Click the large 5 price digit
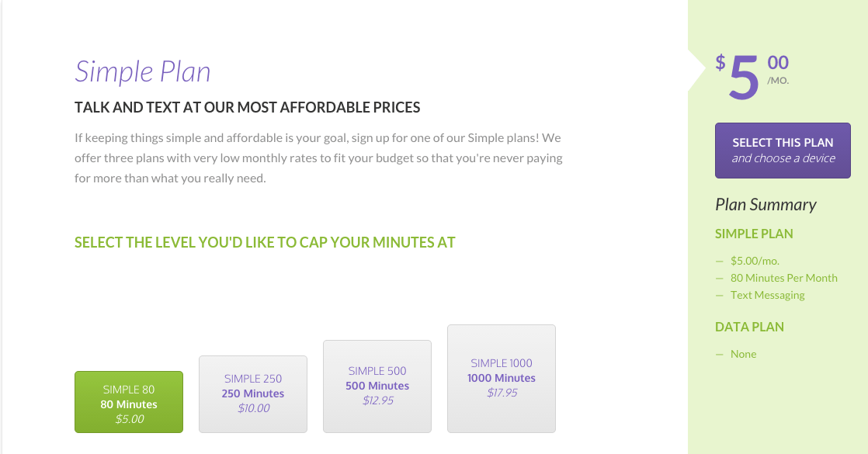The image size is (868, 454). click(744, 77)
